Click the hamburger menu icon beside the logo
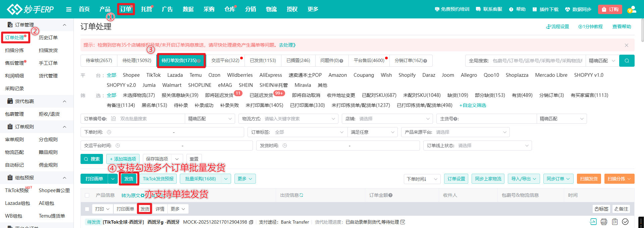This screenshot has width=644, height=228. click(69, 9)
